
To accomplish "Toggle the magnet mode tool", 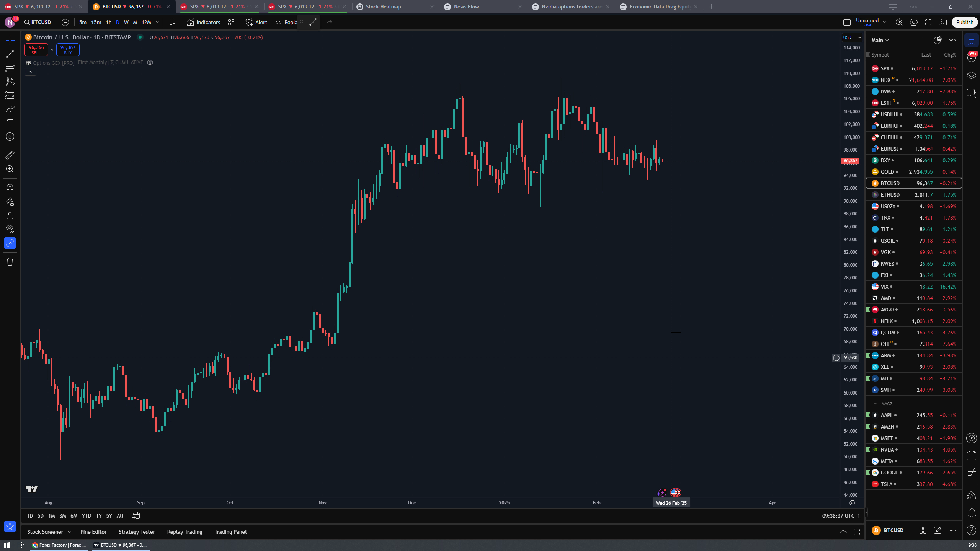I will coord(10,188).
